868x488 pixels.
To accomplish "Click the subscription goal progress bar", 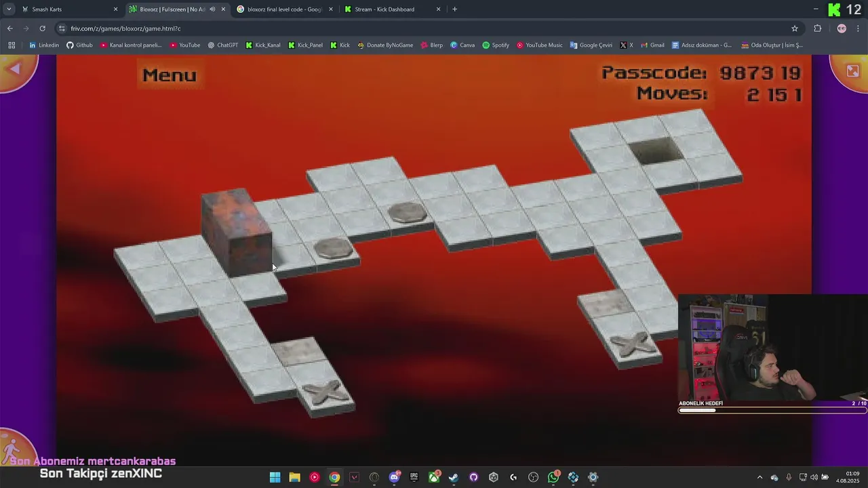I will tap(772, 410).
